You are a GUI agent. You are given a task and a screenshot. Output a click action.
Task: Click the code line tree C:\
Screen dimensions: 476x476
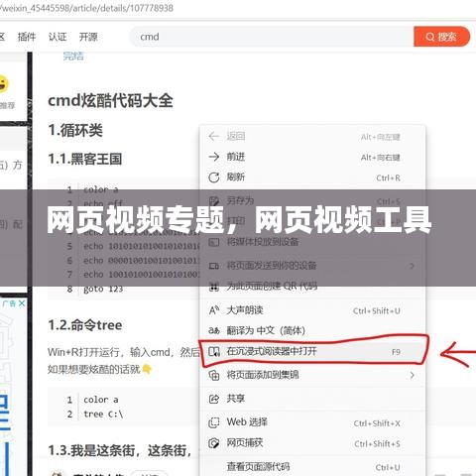[x=103, y=414]
